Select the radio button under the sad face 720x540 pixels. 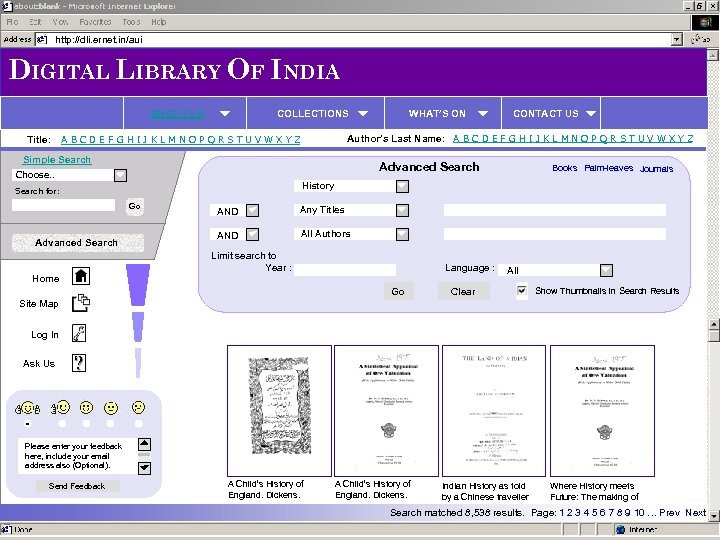tap(139, 424)
